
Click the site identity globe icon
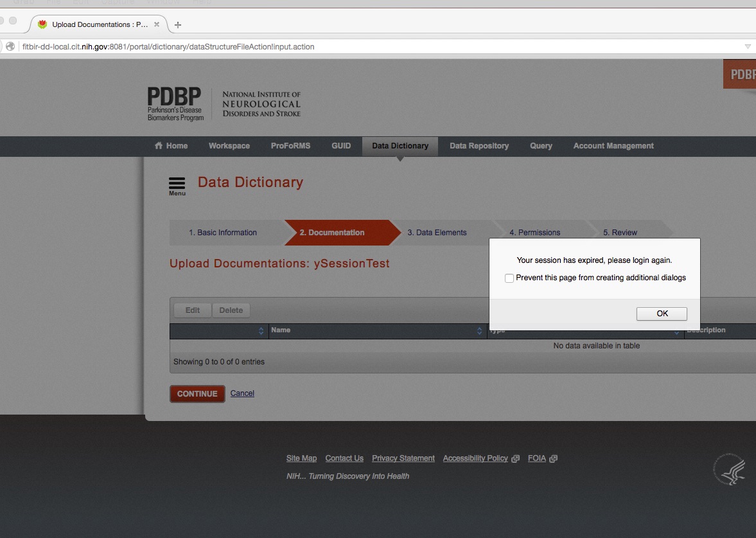(x=10, y=46)
